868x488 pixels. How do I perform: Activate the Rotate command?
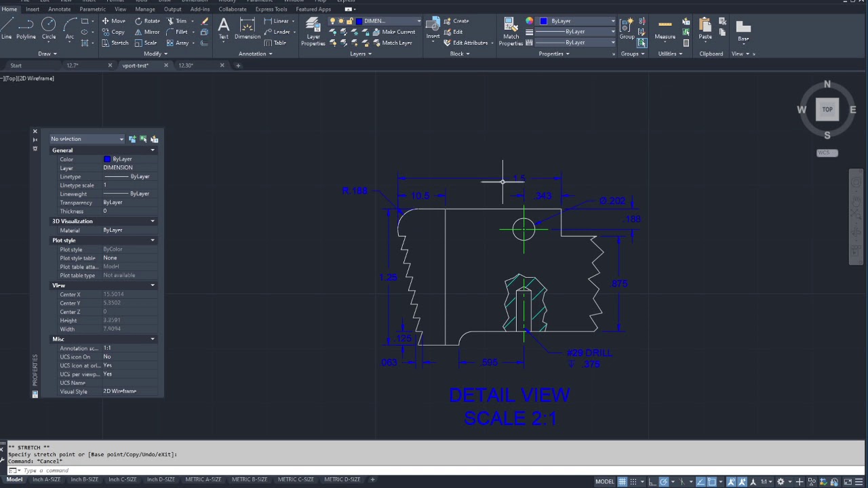[147, 21]
